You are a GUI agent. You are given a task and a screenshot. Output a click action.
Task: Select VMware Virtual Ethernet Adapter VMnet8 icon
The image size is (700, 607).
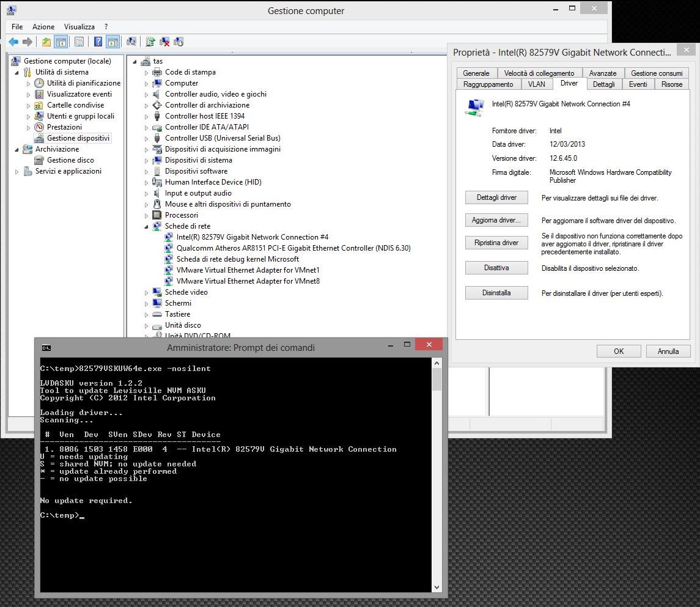click(x=169, y=281)
